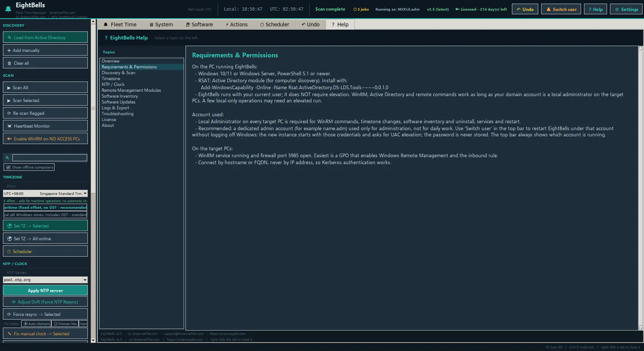The height and width of the screenshot is (351, 644).
Task: Click in the computer filter input field
Action: coord(50,158)
